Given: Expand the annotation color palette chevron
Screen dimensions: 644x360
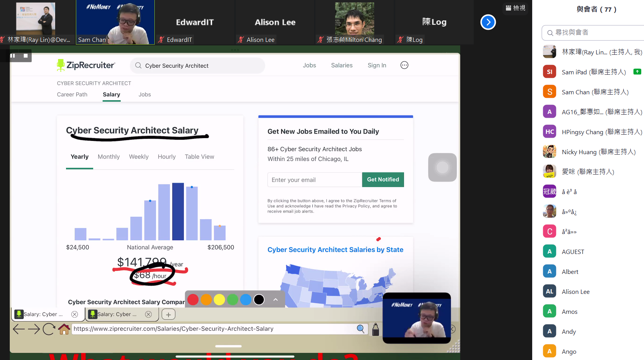Looking at the screenshot, I should [x=275, y=300].
